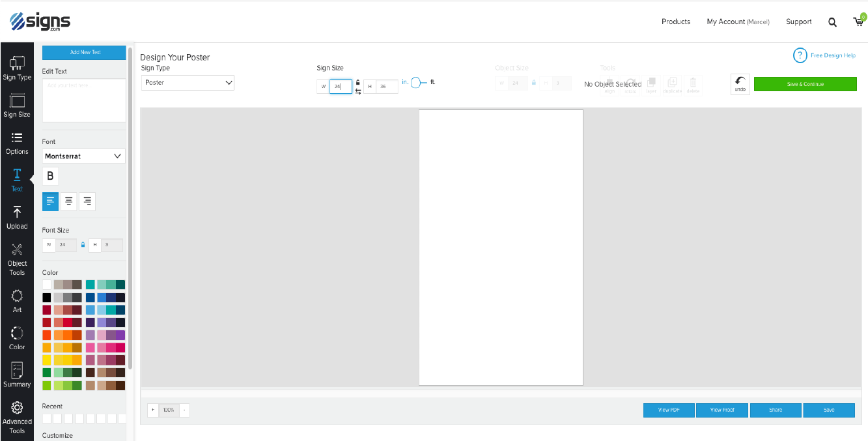Image resolution: width=868 pixels, height=441 pixels.
Task: Toggle bold text formatting
Action: [x=50, y=176]
